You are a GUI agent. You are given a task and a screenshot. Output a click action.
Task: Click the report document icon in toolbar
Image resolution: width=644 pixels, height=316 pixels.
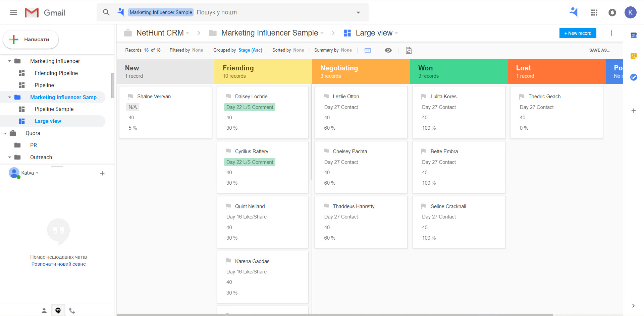point(409,50)
